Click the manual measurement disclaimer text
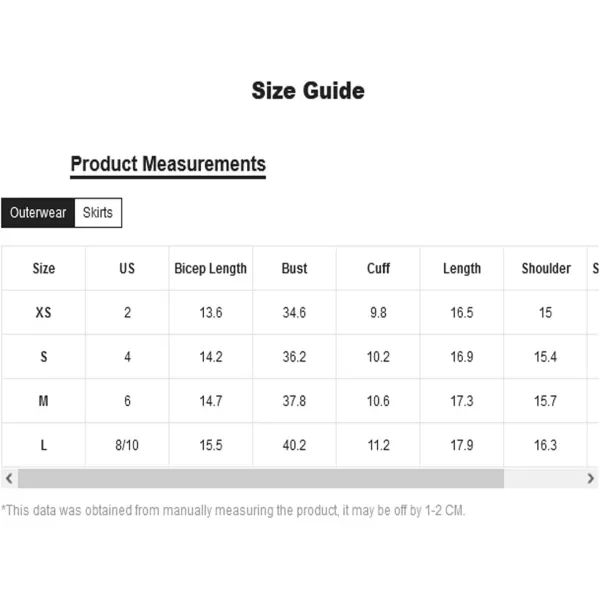Screen dimensions: 600x600 (x=233, y=510)
